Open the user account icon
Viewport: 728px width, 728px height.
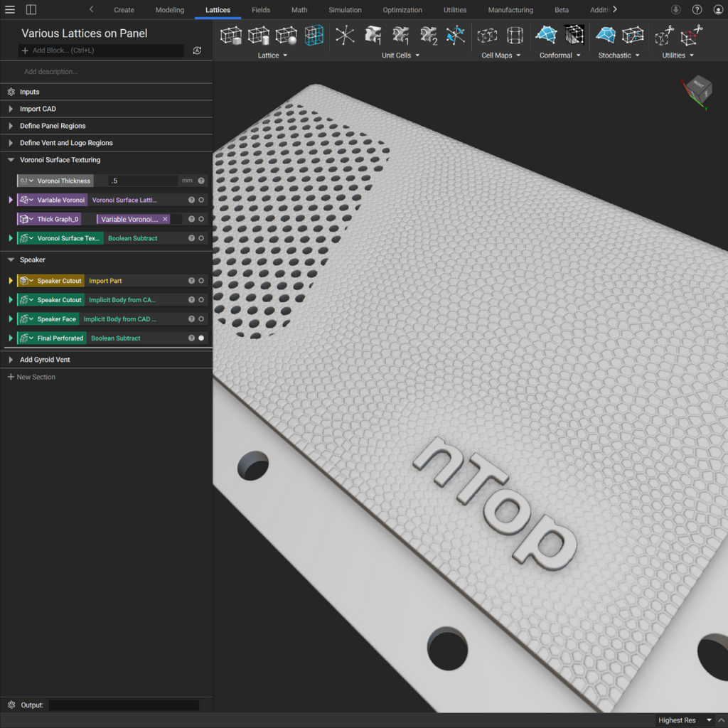coord(718,10)
